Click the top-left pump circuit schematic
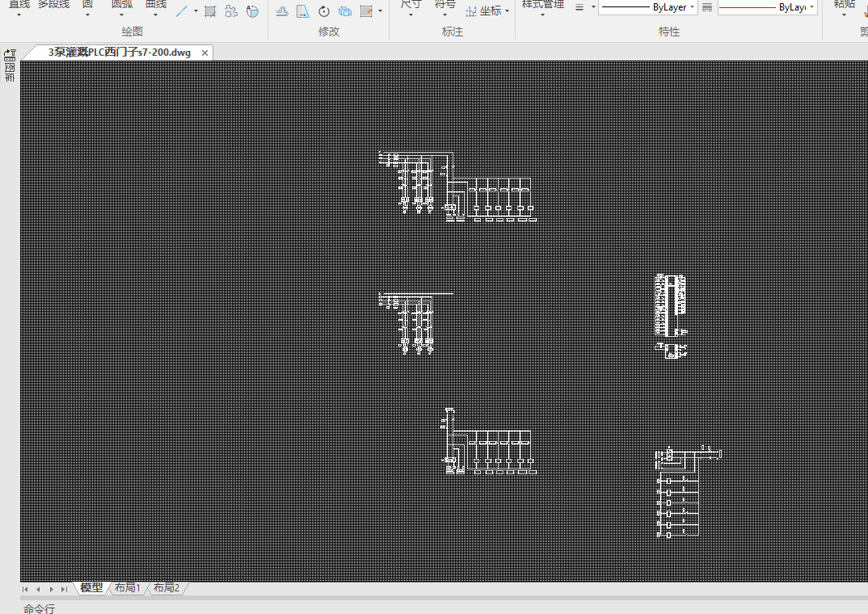868x614 pixels. click(x=457, y=187)
